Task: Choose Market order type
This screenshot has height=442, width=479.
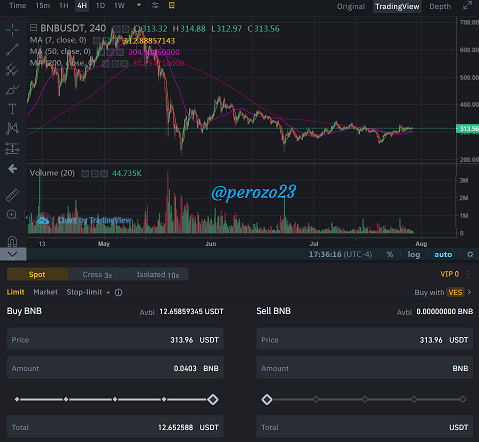Action: (45, 292)
